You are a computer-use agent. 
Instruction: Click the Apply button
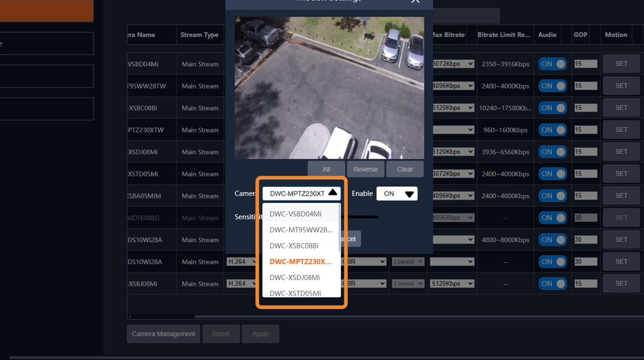260,334
